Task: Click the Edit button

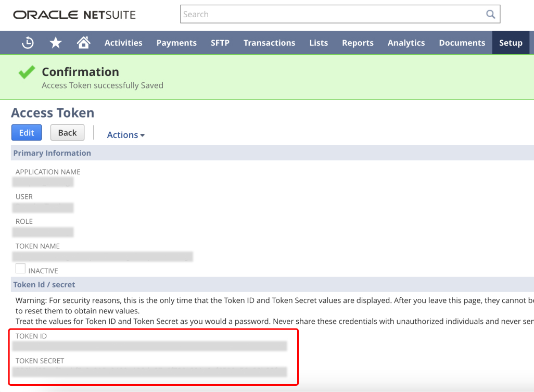Action: [26, 132]
